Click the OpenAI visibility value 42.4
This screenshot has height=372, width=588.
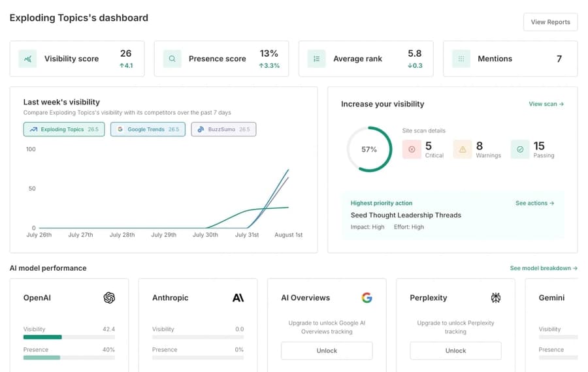point(108,330)
